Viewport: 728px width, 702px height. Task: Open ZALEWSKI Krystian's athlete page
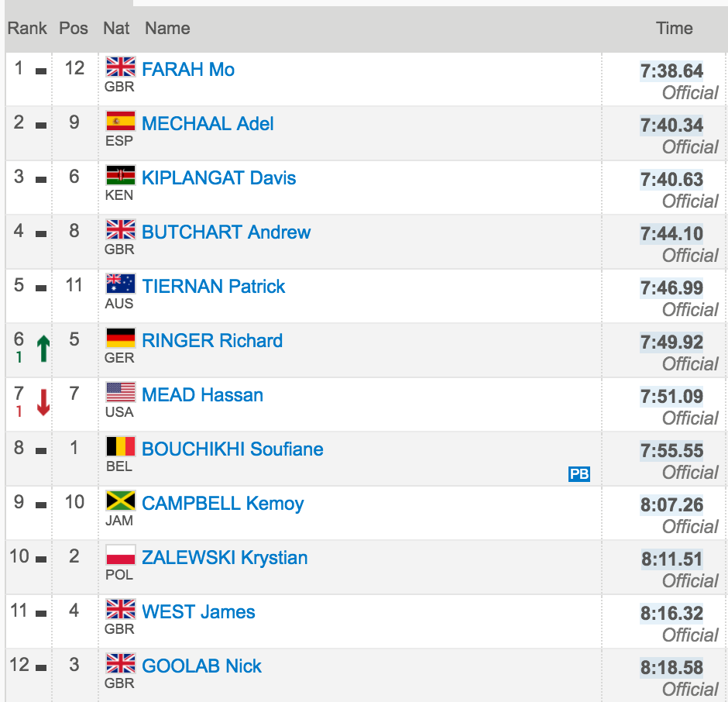(225, 558)
